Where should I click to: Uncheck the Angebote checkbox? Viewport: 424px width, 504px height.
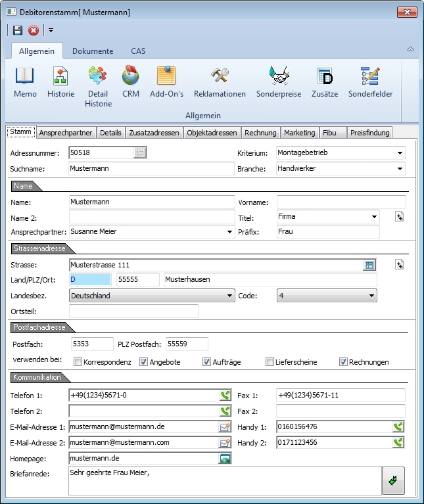[x=143, y=362]
